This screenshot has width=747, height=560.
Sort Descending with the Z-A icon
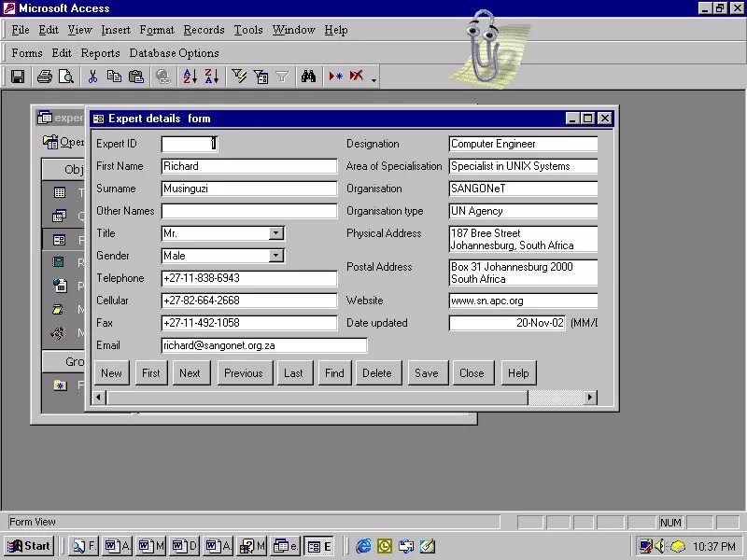pyautogui.click(x=212, y=77)
